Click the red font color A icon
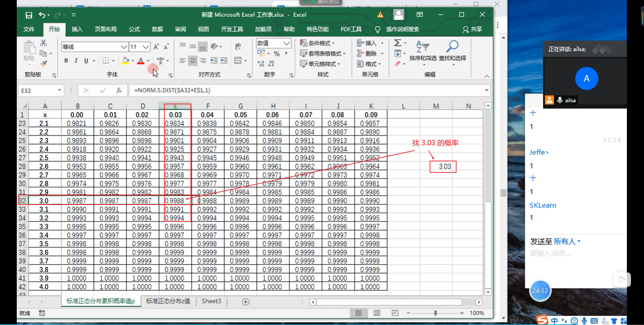The width and height of the screenshot is (644, 325). pos(141,60)
